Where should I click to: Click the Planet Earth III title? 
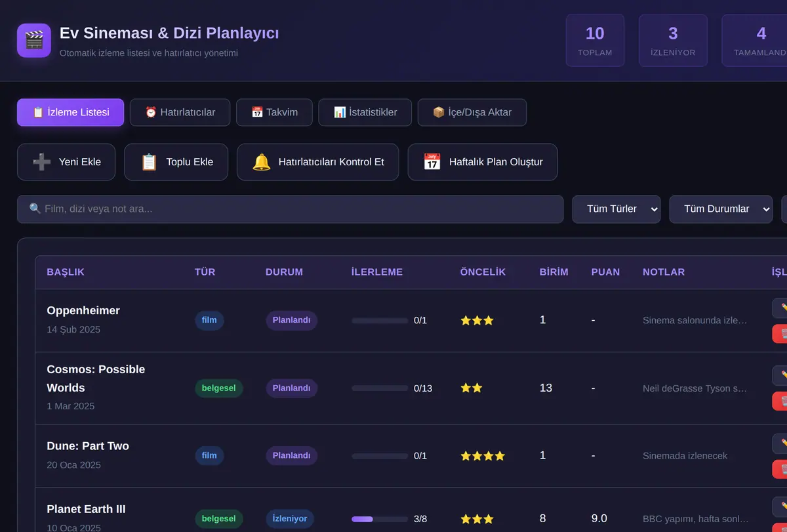[86, 509]
